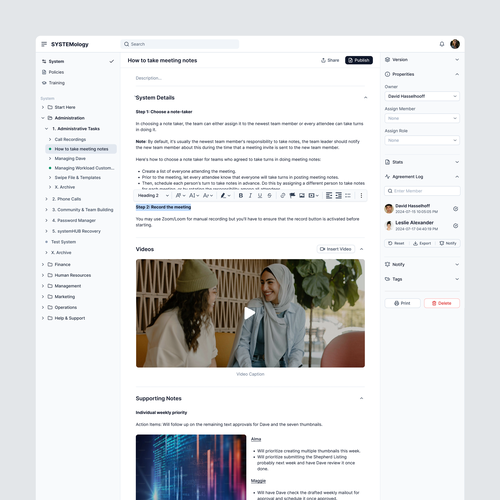Open the embed media dropdown in toolbar
This screenshot has height=500, width=500.
tap(313, 196)
